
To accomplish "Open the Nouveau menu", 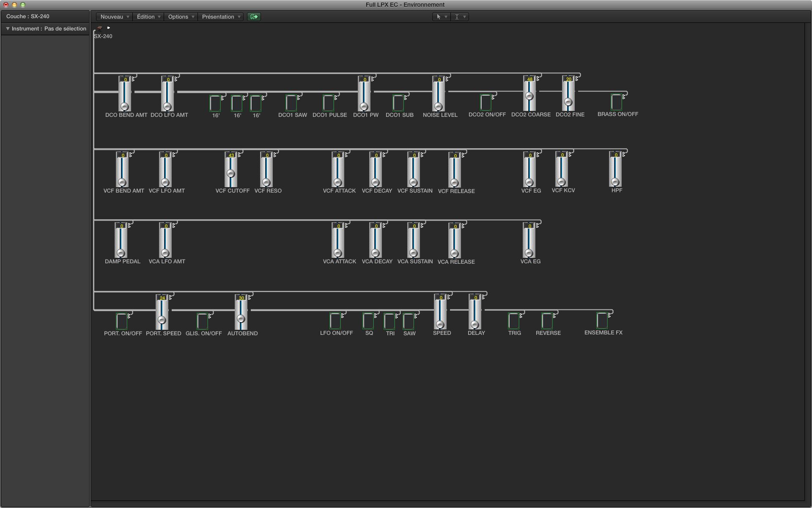I will tap(114, 17).
